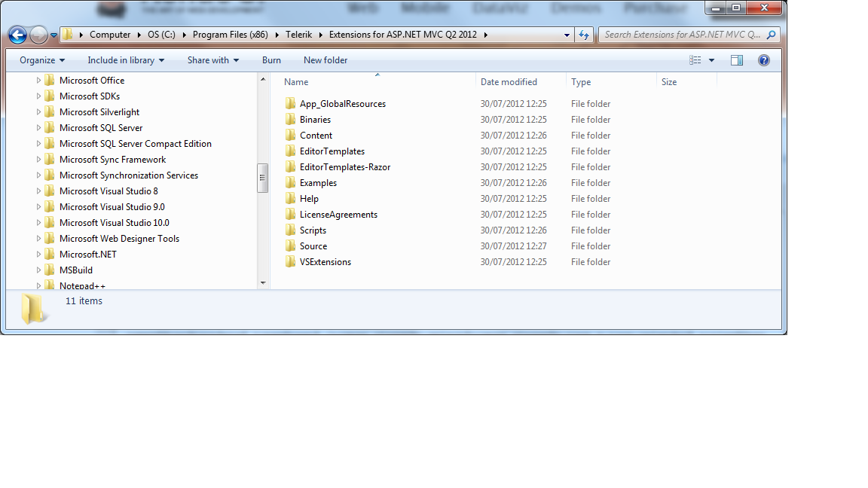The image size is (868, 488).
Task: Select Microsoft Web Designer Tools in tree
Action: [x=119, y=239]
